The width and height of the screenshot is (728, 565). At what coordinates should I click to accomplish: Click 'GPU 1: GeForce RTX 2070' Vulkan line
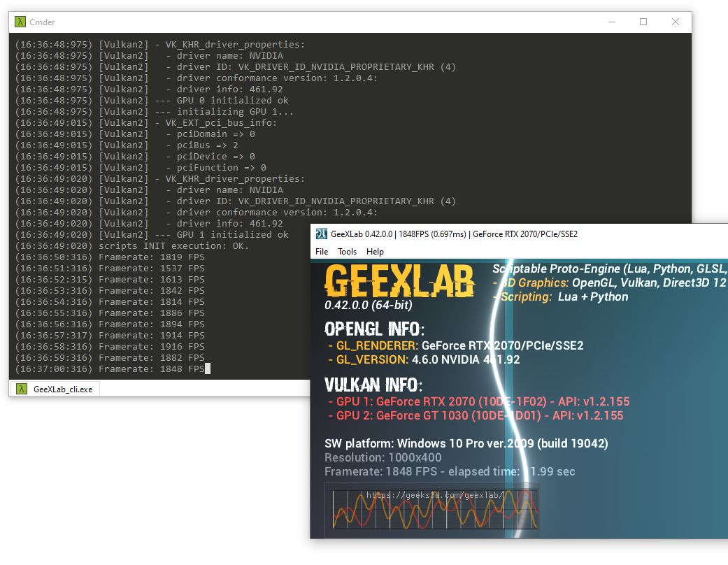point(478,401)
